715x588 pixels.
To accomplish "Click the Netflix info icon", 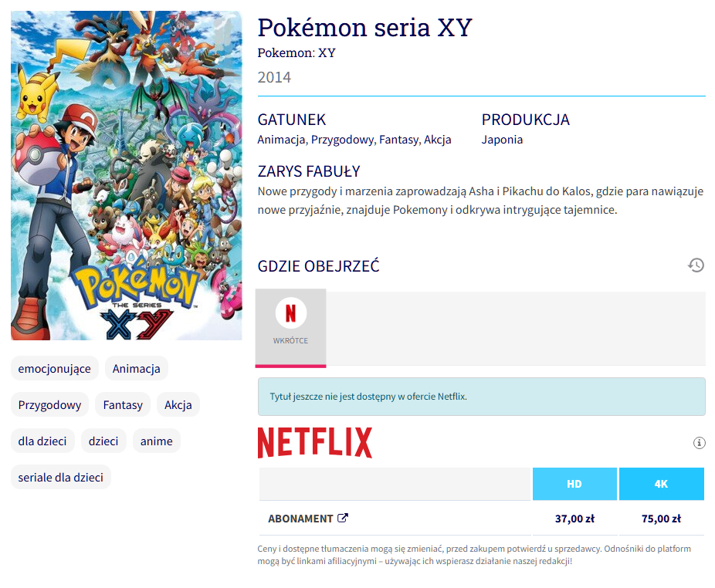I will click(x=699, y=443).
